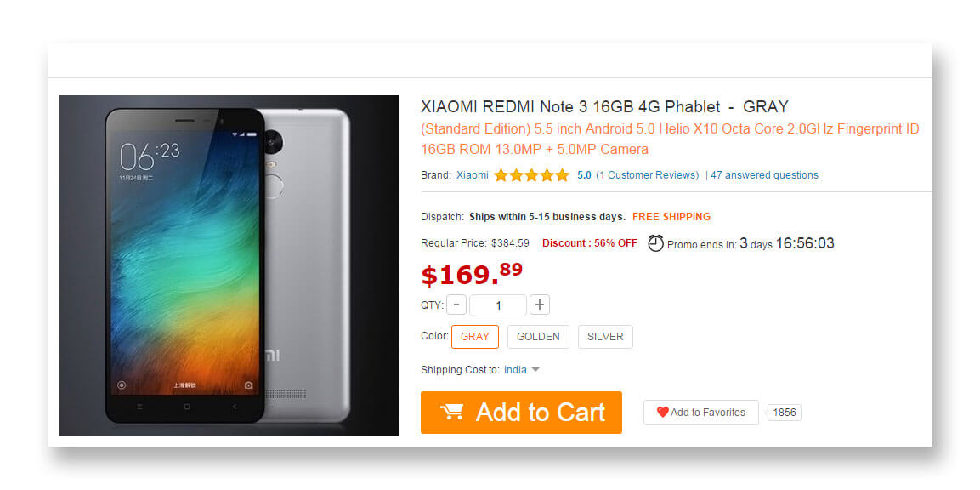Viewport: 980px width, 490px height.
Task: Select the SILVER color option
Action: coord(605,337)
